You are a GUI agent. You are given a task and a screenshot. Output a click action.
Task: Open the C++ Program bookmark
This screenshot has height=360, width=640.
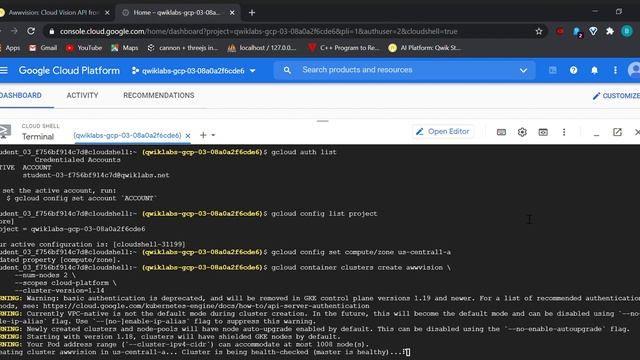pyautogui.click(x=344, y=48)
